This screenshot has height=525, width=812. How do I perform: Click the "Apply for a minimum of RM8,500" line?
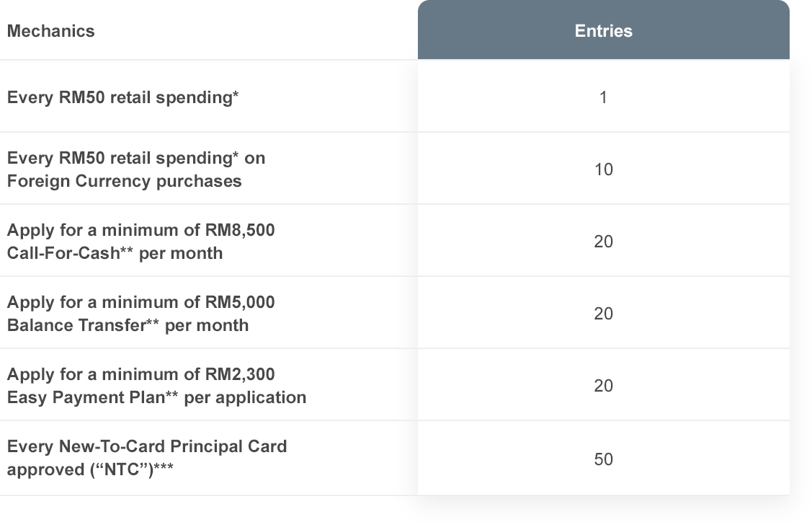tap(141, 230)
